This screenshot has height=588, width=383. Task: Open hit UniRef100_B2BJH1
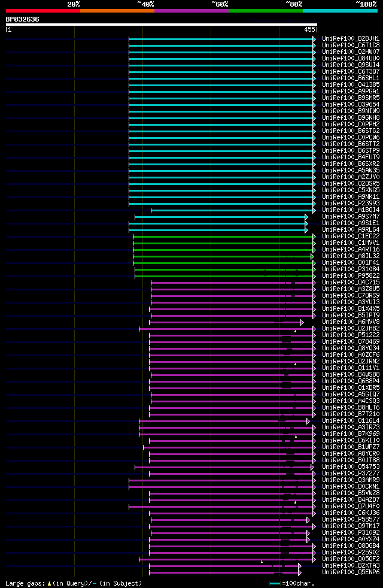[x=351, y=39]
